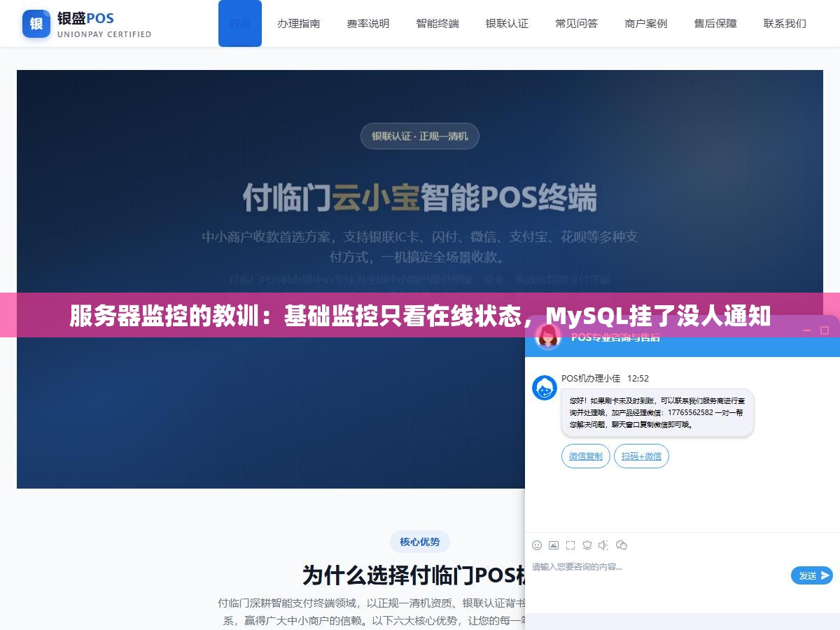Viewport: 840px width, 630px height.
Task: Navigate to 商户案例 page
Action: (x=646, y=23)
